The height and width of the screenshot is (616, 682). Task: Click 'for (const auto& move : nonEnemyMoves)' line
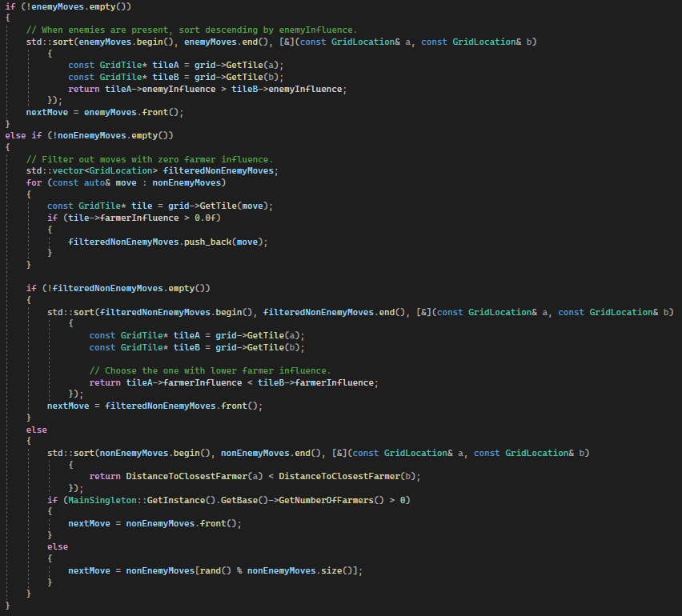[126, 182]
